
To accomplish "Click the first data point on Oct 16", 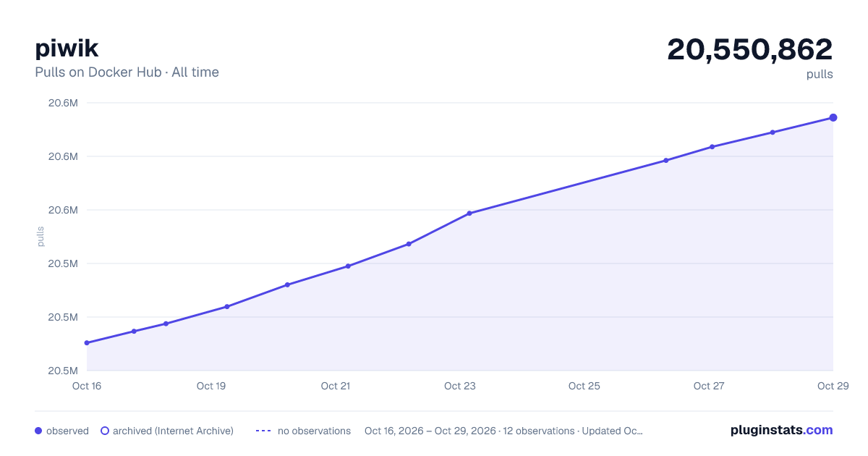I will click(x=87, y=343).
